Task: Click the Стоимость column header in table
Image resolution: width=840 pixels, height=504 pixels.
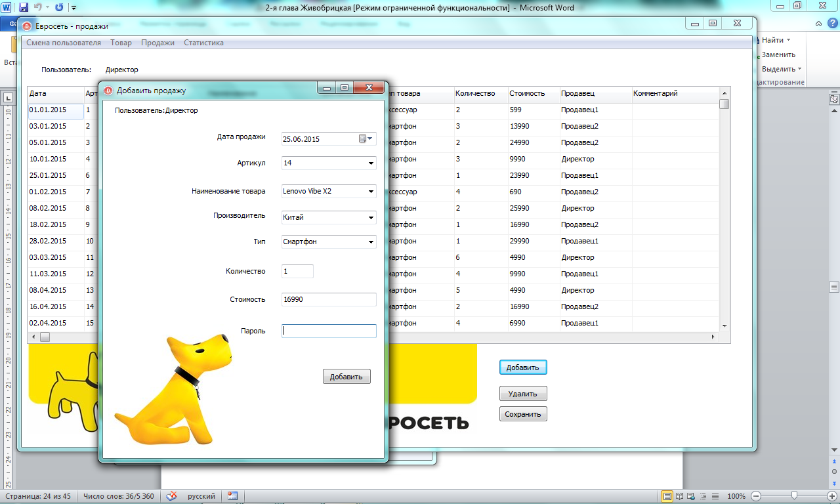Action: click(533, 94)
